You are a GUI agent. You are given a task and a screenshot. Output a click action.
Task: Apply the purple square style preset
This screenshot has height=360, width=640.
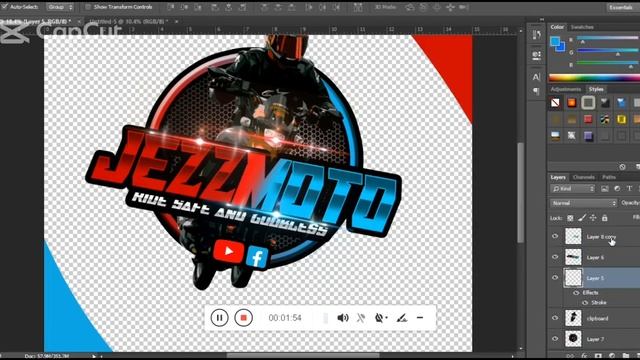coord(588,136)
